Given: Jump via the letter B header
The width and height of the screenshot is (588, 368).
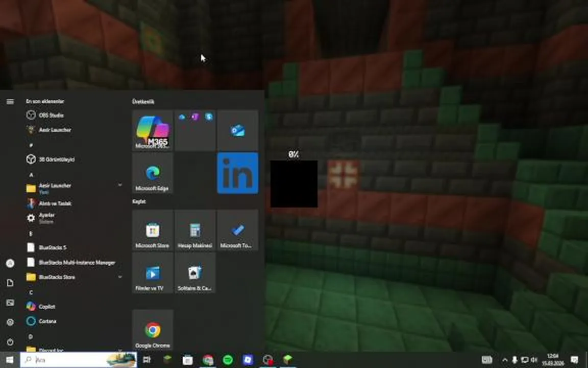Looking at the screenshot, I should pos(31,234).
